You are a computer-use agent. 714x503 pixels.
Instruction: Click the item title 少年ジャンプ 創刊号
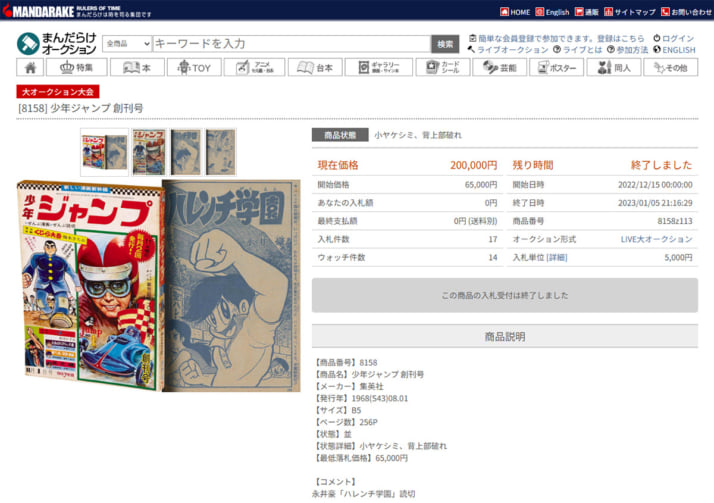click(81, 108)
